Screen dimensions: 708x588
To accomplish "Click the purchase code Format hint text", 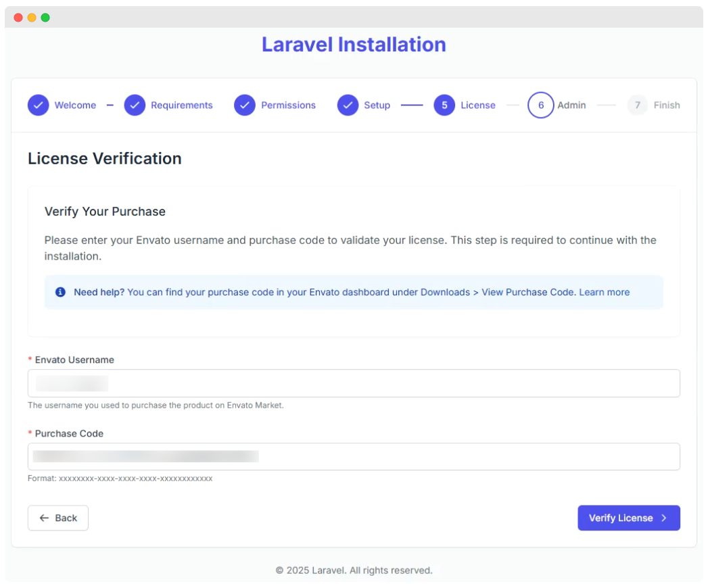I will click(x=120, y=479).
